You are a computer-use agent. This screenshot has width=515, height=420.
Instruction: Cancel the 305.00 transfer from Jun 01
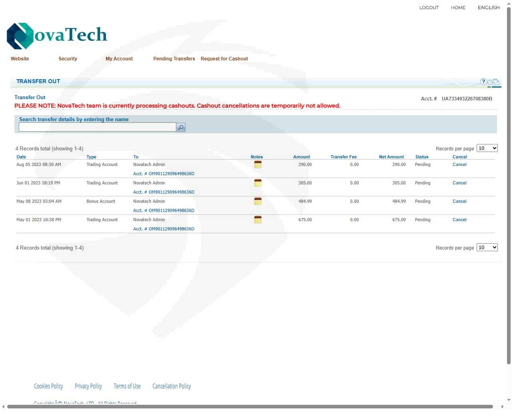tap(459, 183)
